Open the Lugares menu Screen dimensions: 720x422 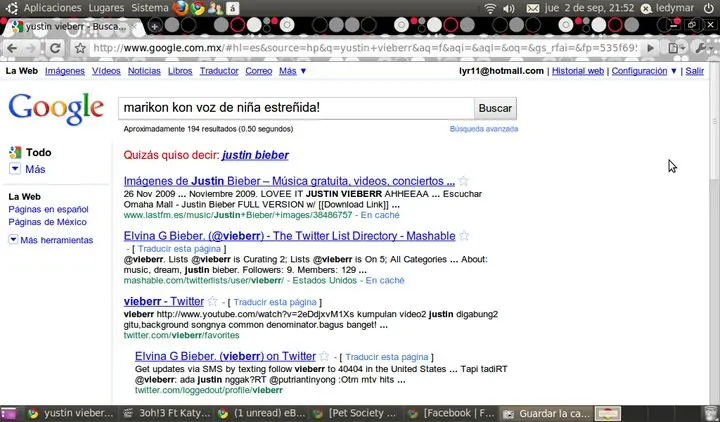106,8
